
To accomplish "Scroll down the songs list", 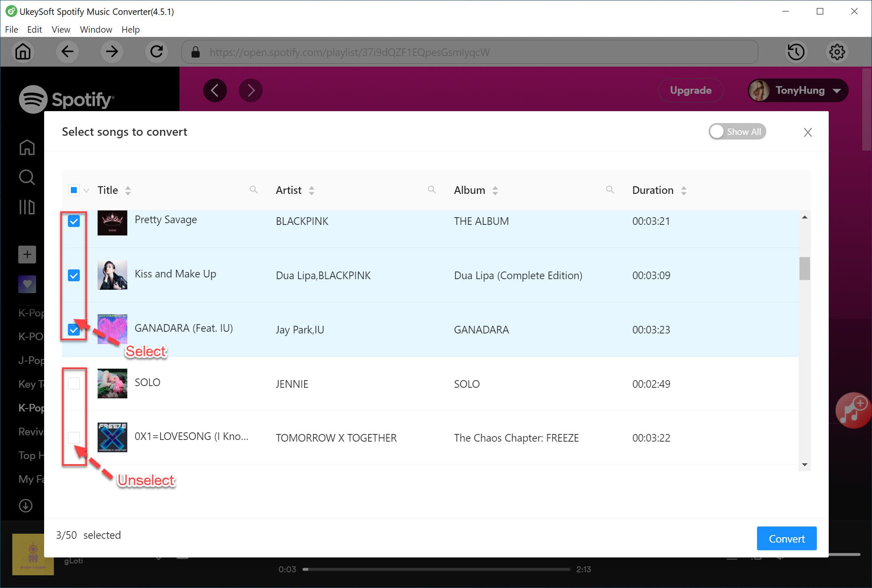I will (x=806, y=465).
